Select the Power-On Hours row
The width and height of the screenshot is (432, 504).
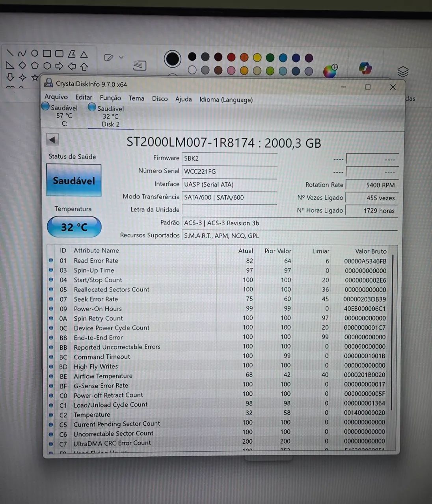pyautogui.click(x=218, y=309)
